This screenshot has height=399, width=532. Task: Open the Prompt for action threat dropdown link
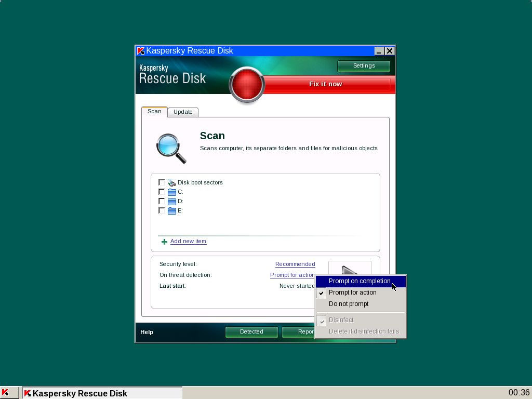[x=292, y=275]
